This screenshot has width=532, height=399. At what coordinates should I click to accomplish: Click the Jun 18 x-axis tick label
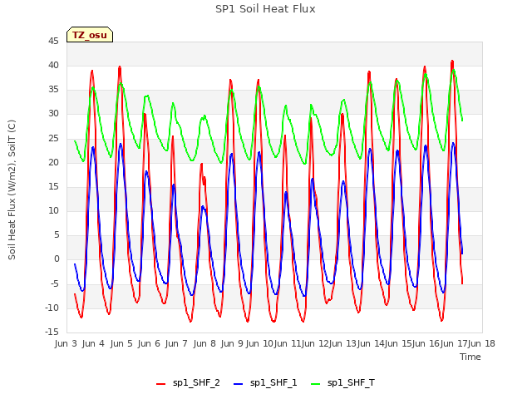tap(481, 343)
